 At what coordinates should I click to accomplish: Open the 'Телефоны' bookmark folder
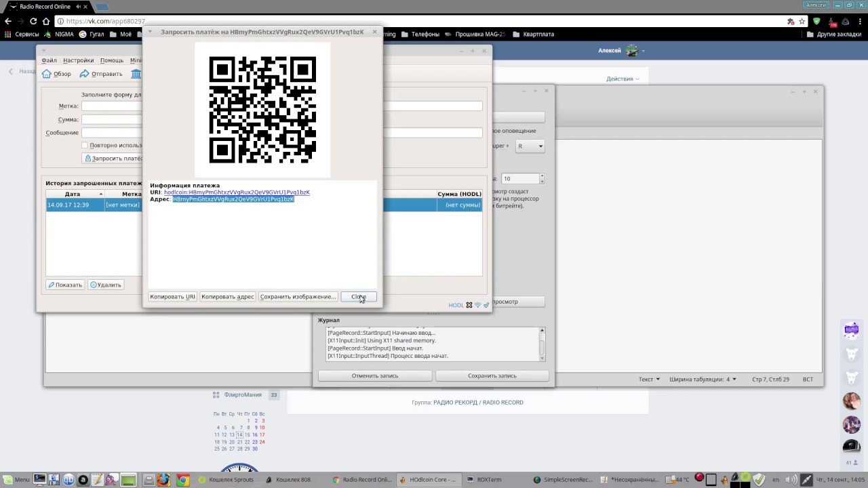click(420, 34)
